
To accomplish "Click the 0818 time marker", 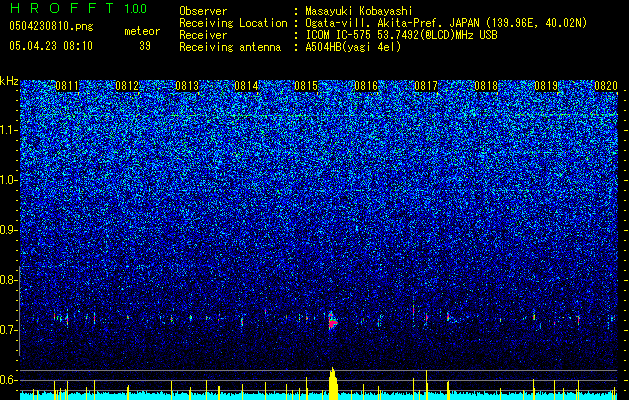I will tap(486, 86).
